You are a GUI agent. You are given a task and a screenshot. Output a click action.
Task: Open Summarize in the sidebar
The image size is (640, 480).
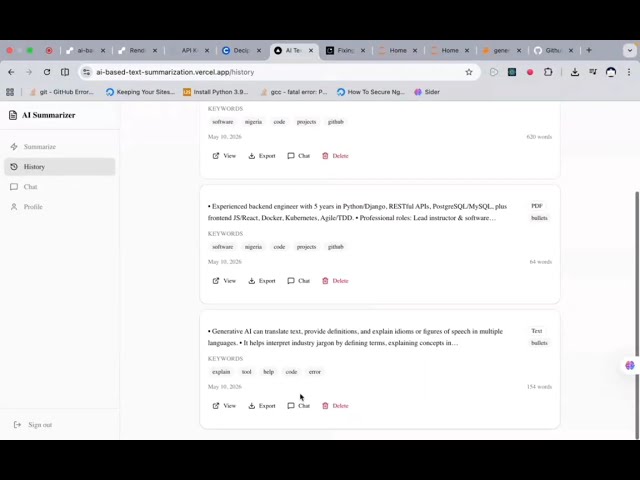60,147
